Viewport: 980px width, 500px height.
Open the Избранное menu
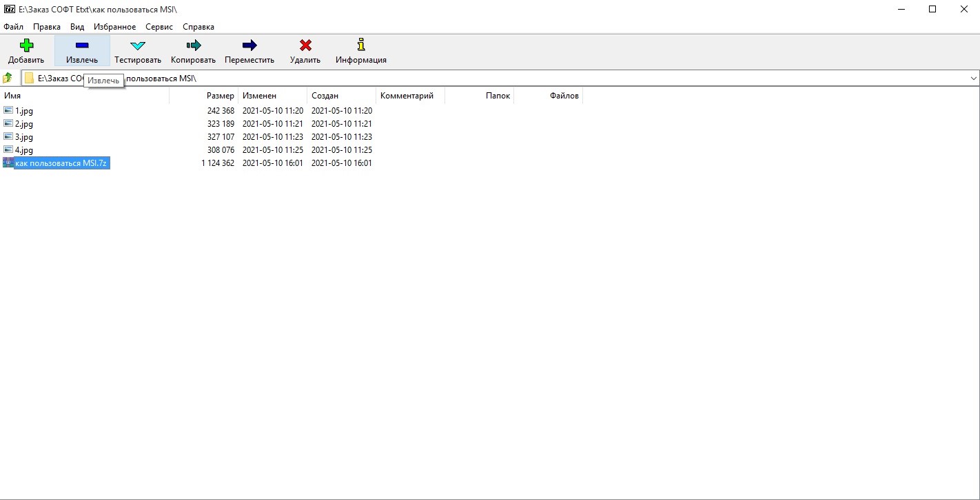point(115,27)
